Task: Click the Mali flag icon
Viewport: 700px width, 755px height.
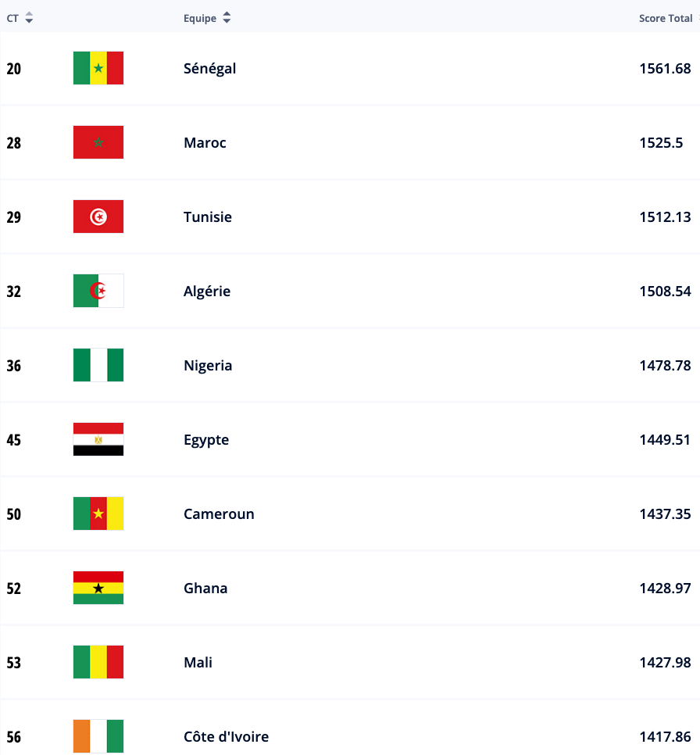Action: (x=98, y=662)
